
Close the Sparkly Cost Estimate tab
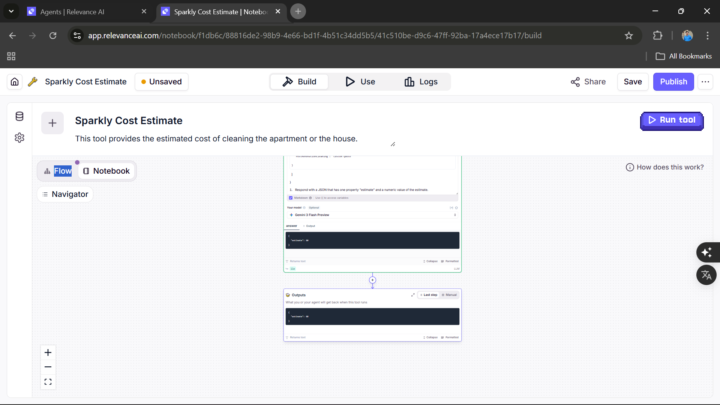click(x=278, y=11)
